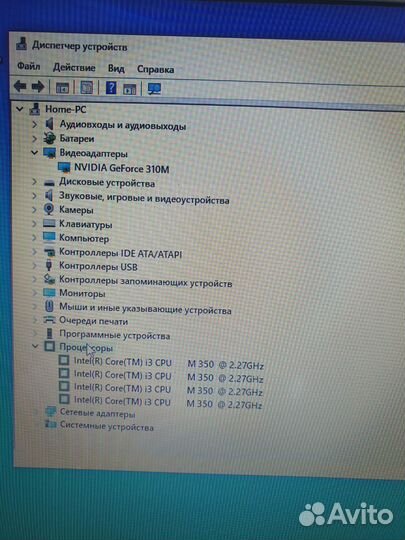Expand the Батареи node
Viewport: 405px width, 540px height.
34,138
